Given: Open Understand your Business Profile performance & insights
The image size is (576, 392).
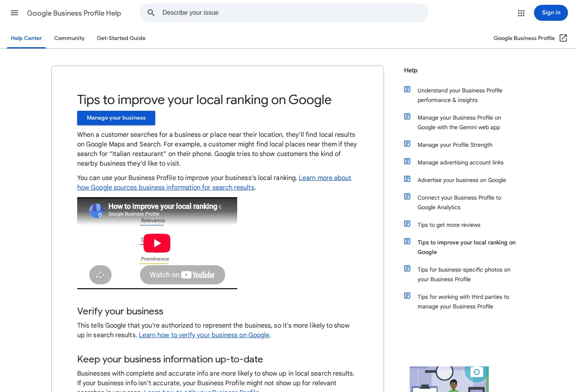Looking at the screenshot, I should (460, 95).
